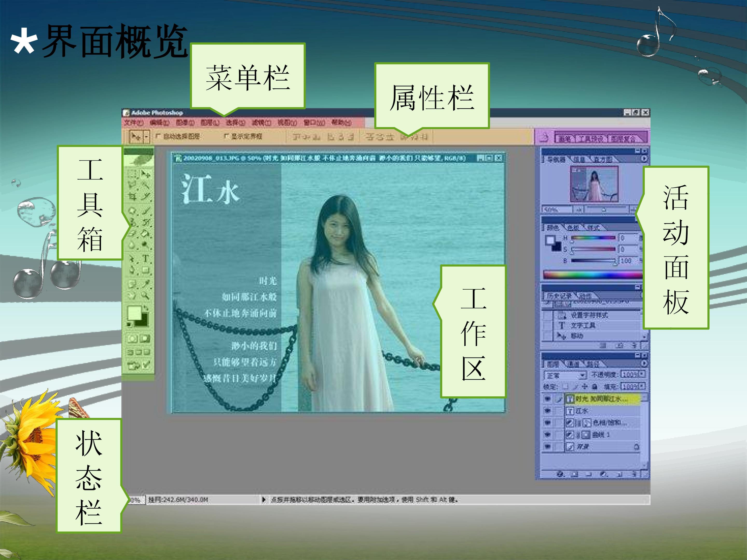Select the Lasso tool in the toolbox
Screen dimensions: 747x560
click(x=132, y=185)
